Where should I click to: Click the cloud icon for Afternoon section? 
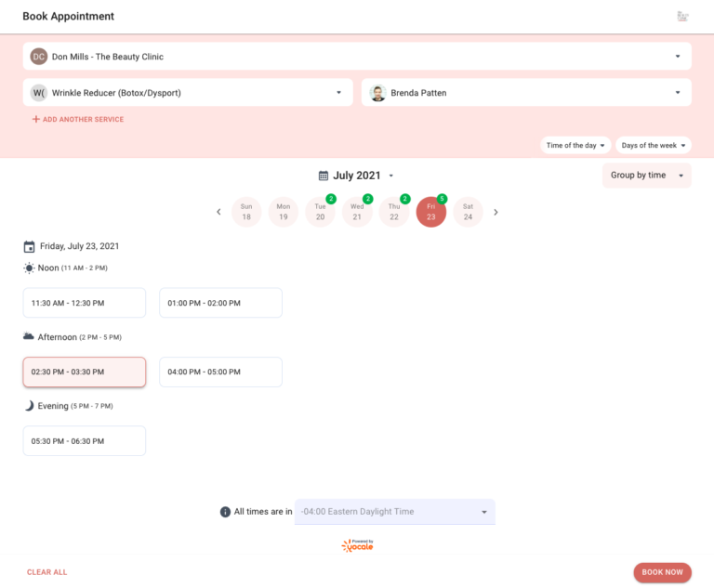pyautogui.click(x=29, y=336)
